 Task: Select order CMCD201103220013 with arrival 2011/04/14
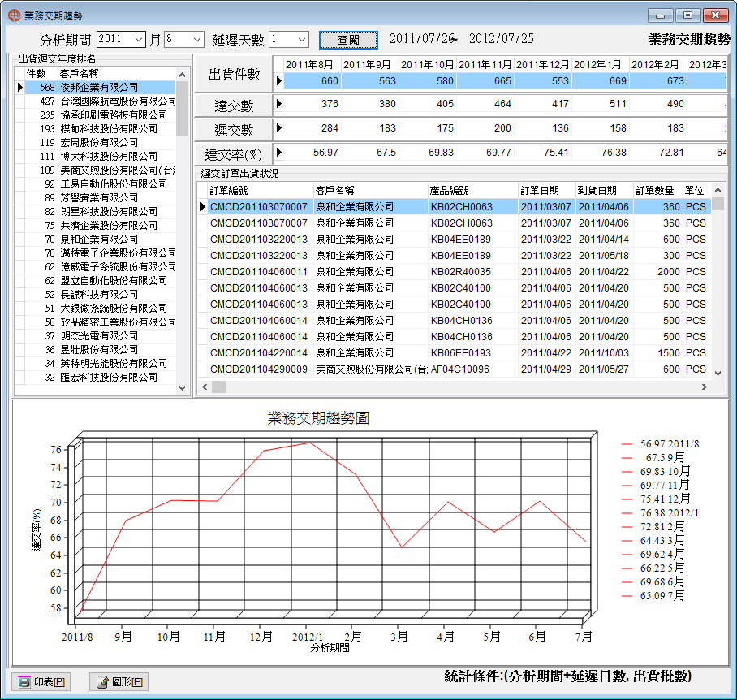459,240
